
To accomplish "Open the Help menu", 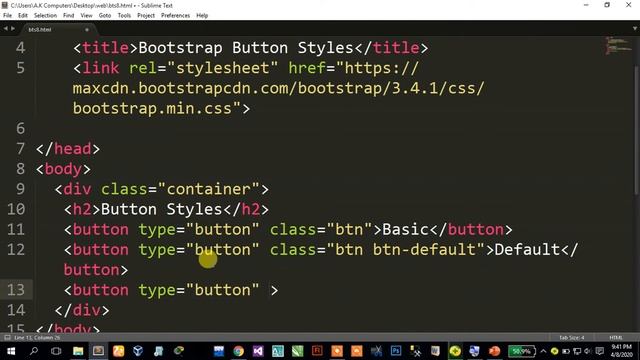I will pyautogui.click(x=202, y=16).
